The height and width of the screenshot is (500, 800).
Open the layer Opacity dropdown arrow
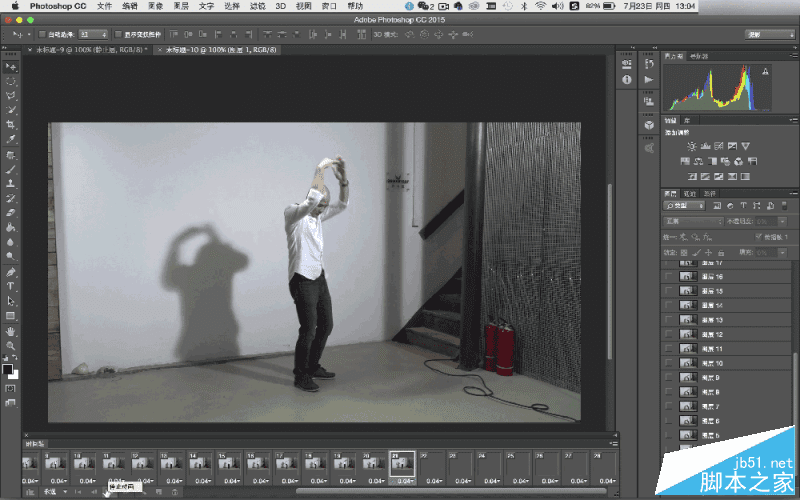click(782, 221)
